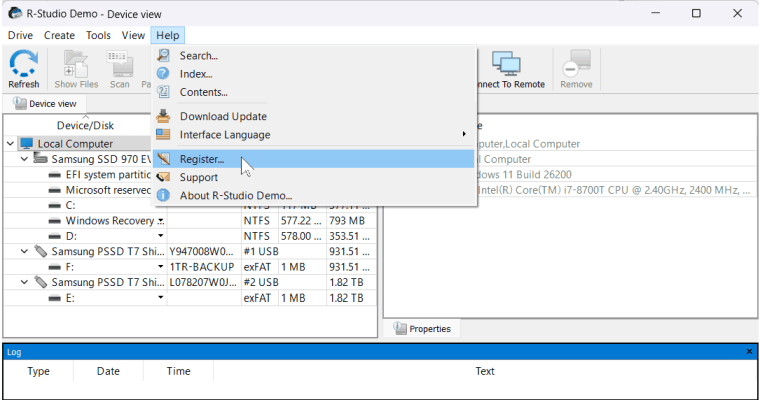Click the R-Studio app icon in title bar
Image resolution: width=760 pixels, height=400 pixels.
15,13
